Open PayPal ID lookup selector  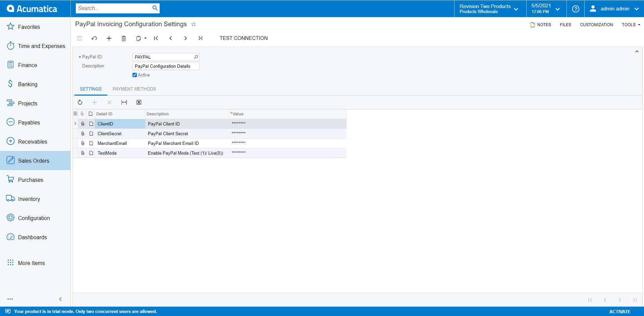196,57
